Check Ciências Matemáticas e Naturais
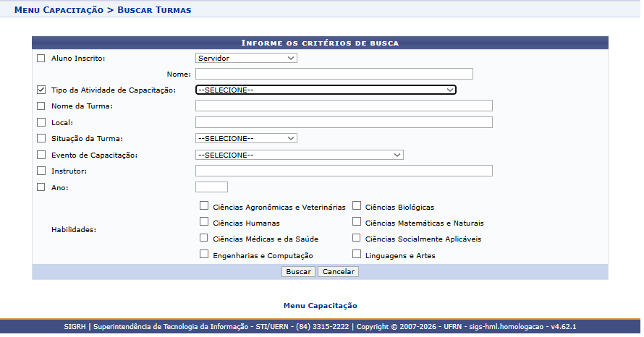The width and height of the screenshot is (644, 337). point(357,222)
